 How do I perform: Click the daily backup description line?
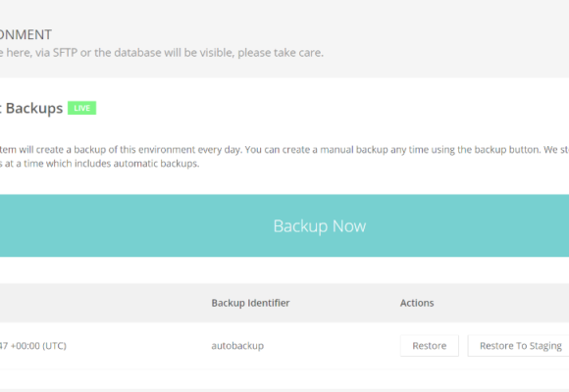click(x=284, y=149)
